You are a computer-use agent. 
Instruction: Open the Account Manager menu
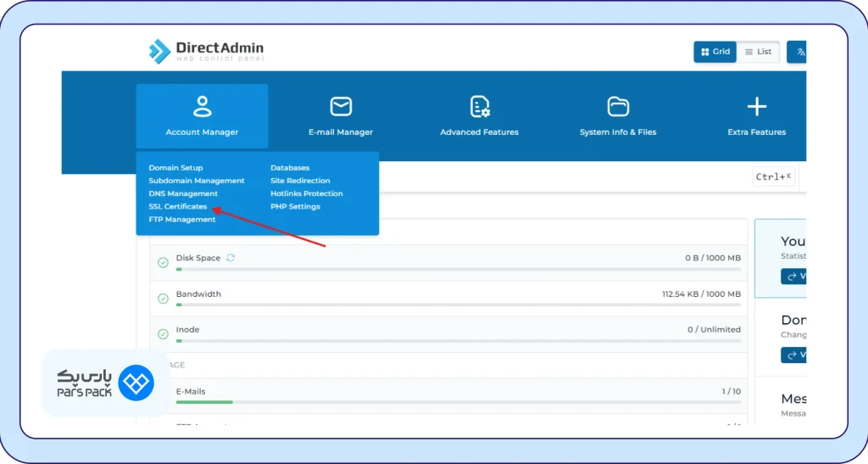202,116
